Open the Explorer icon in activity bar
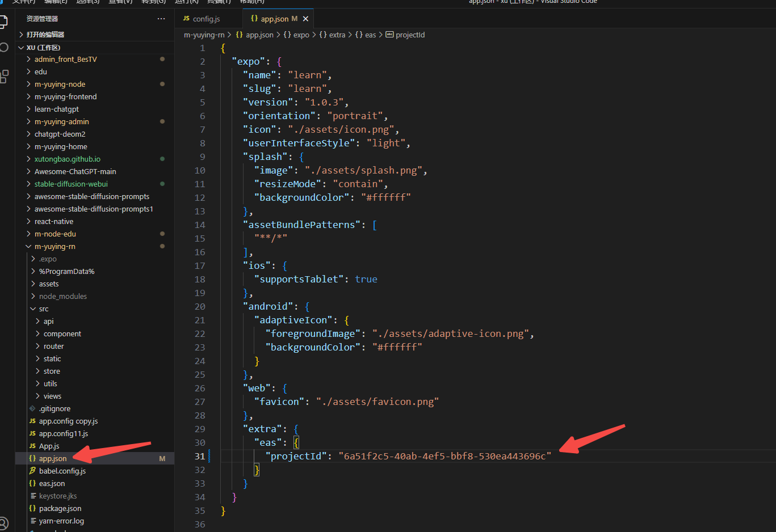776x532 pixels. pyautogui.click(x=5, y=23)
